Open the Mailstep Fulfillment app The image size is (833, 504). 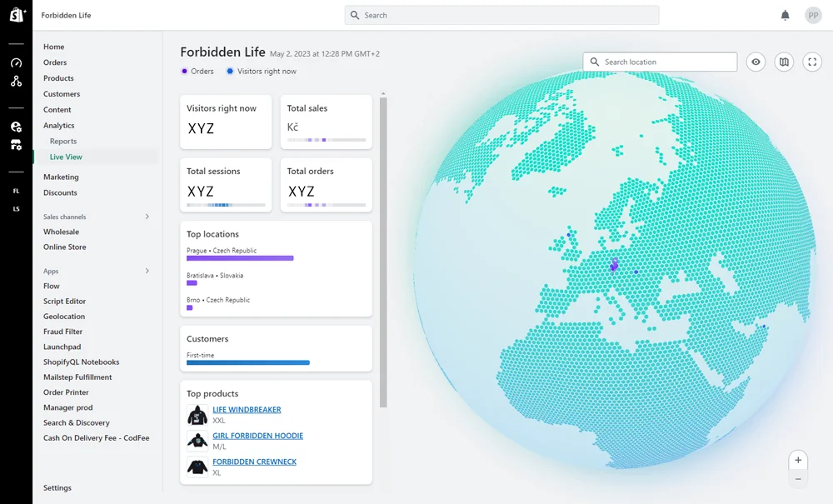pos(77,377)
